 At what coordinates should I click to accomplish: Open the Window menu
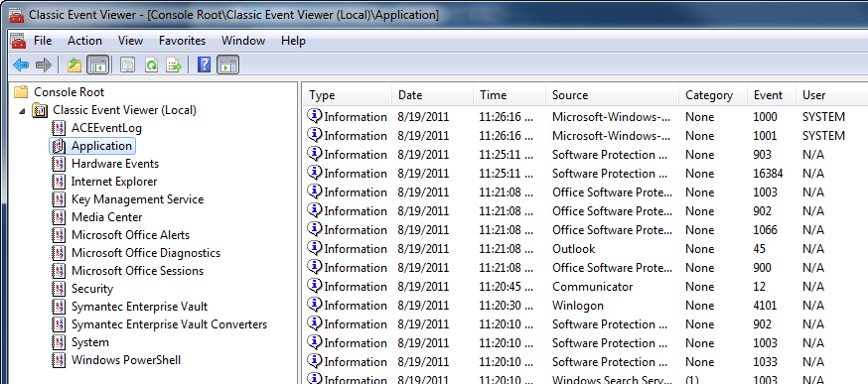point(243,41)
